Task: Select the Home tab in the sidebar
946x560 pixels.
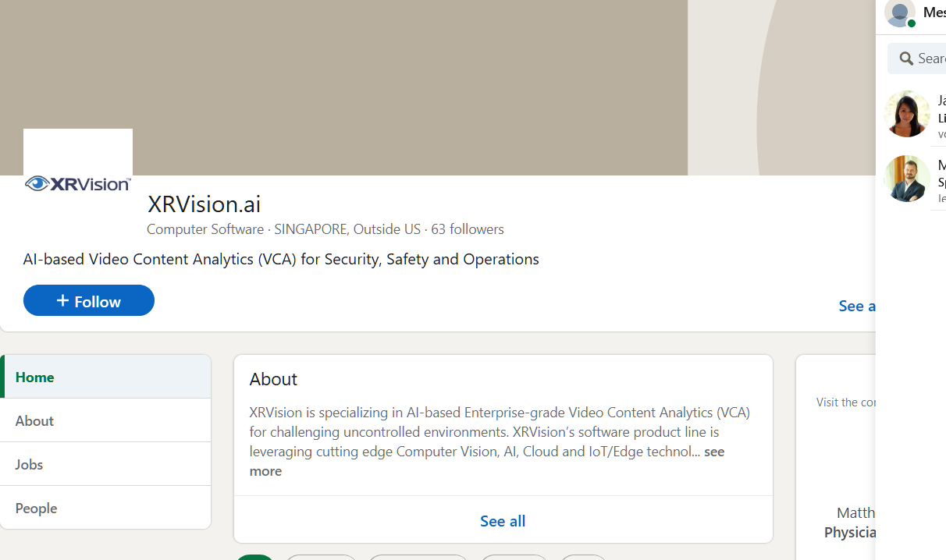Action: click(x=106, y=377)
